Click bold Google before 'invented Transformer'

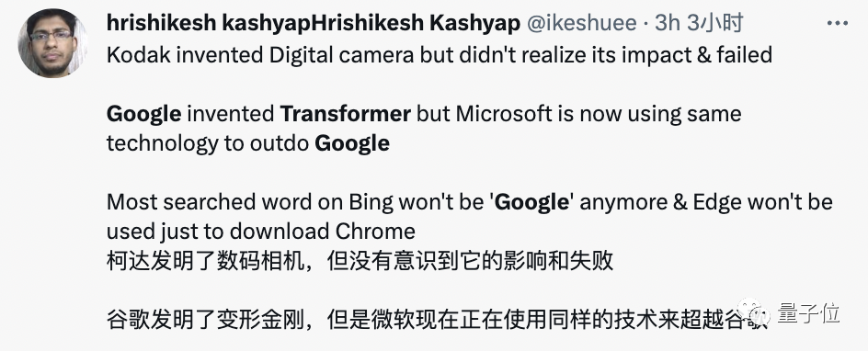pyautogui.click(x=143, y=115)
